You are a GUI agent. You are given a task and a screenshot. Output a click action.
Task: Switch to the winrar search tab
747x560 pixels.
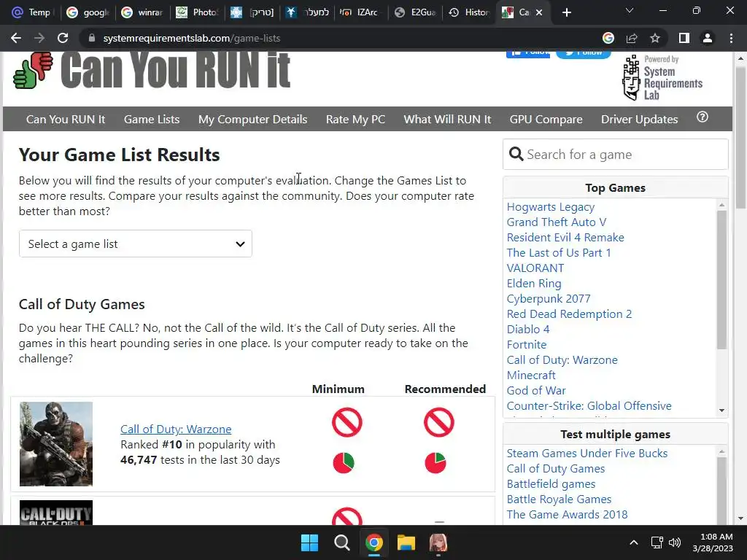[142, 12]
